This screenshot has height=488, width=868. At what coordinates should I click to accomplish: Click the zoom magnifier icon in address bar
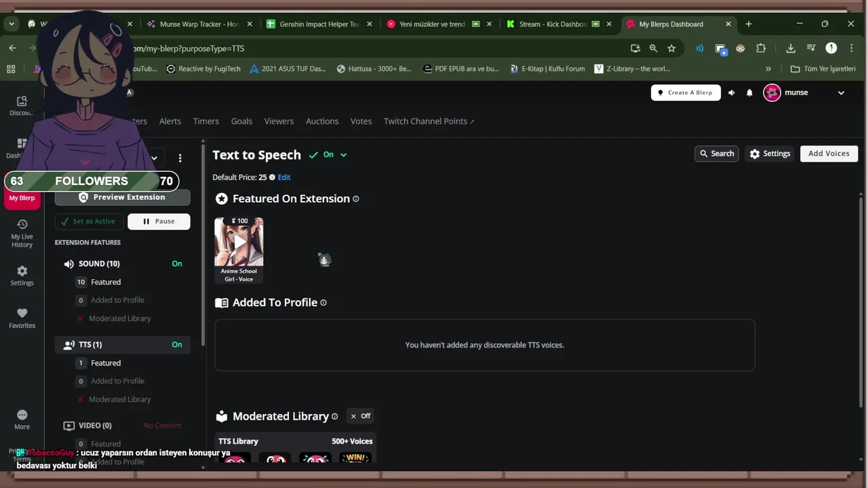[x=653, y=48]
